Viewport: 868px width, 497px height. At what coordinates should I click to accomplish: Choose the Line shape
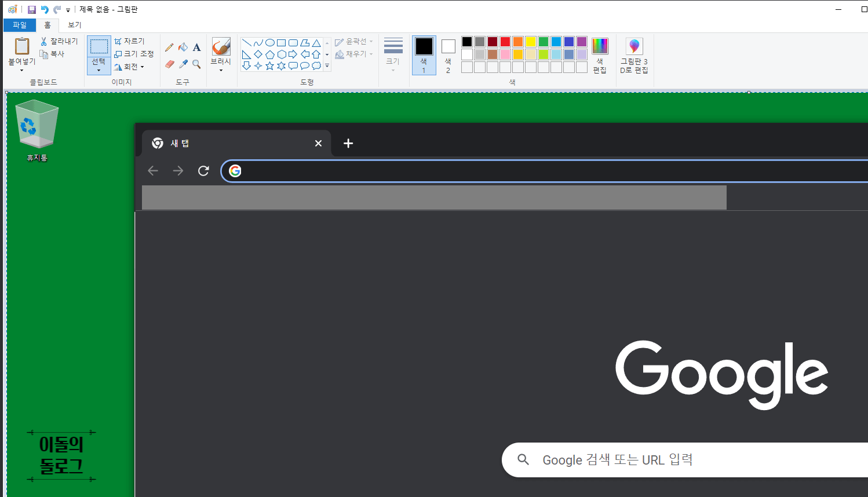tap(247, 43)
